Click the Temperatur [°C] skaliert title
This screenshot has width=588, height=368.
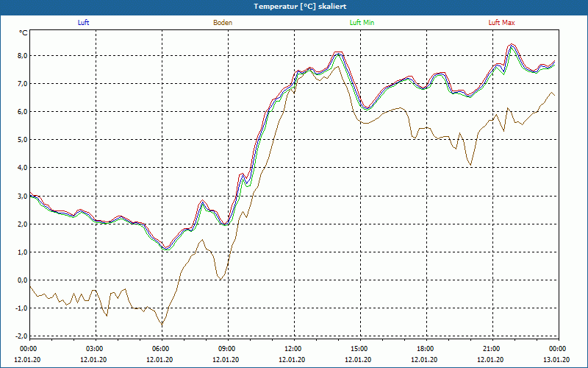coord(300,7)
